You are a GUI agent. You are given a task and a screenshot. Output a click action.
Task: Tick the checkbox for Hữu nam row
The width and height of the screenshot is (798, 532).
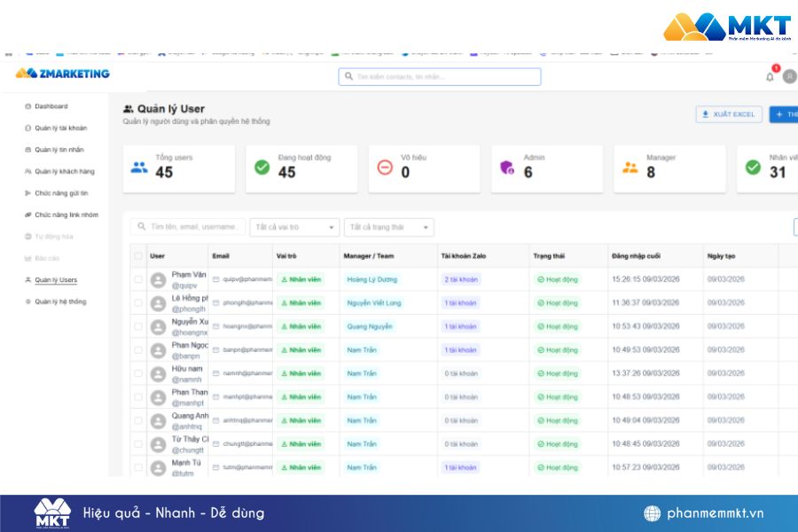point(138,373)
